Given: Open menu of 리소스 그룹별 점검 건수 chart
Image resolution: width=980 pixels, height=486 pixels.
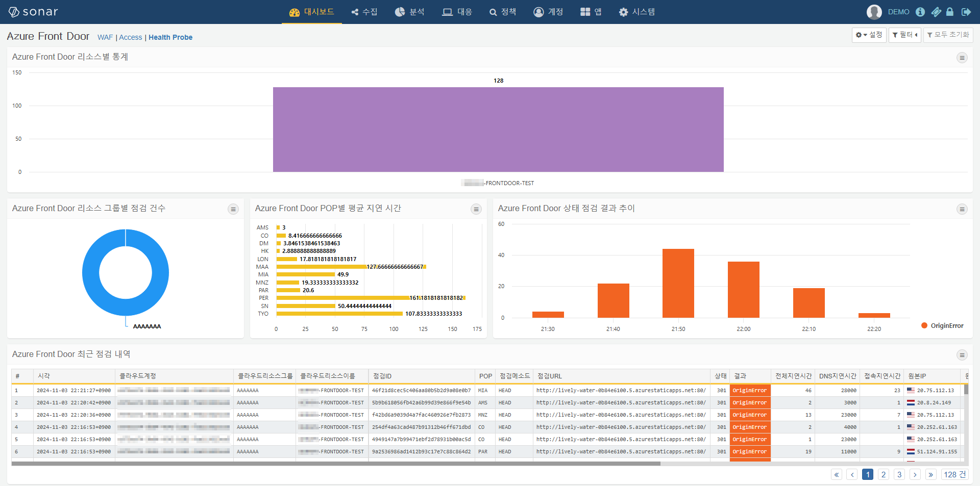Looking at the screenshot, I should click(233, 209).
